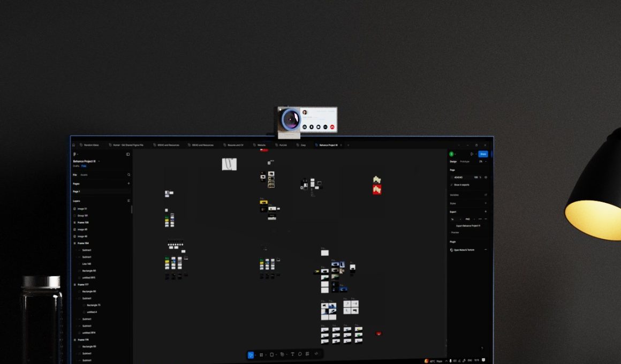Toggle left sidebar collapse icon
Viewport: 621px width, 364px height.
click(x=128, y=154)
